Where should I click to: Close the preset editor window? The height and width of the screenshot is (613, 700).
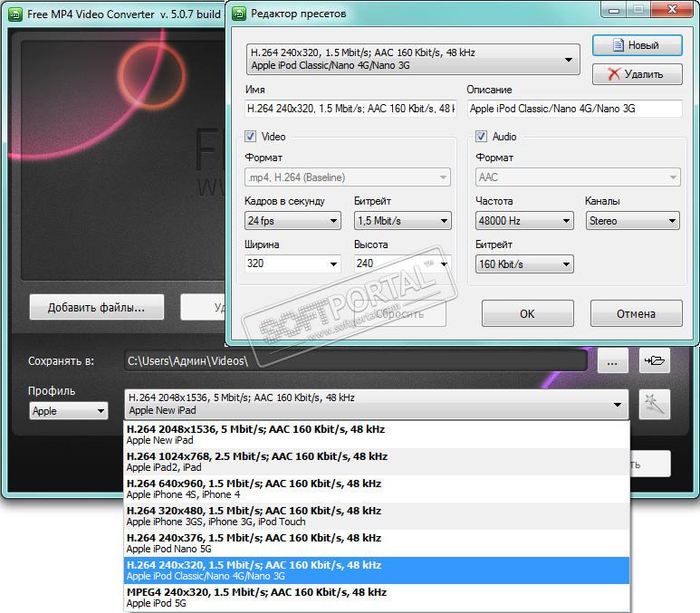coord(672,9)
